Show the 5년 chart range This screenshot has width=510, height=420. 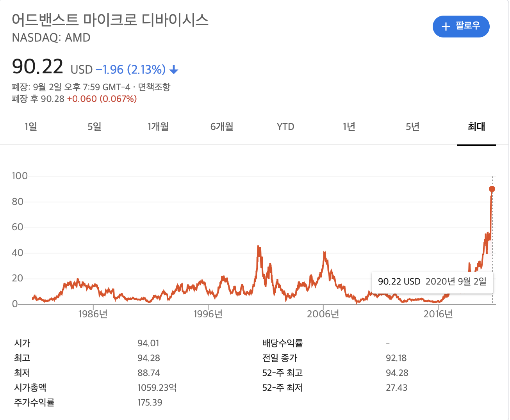(413, 126)
